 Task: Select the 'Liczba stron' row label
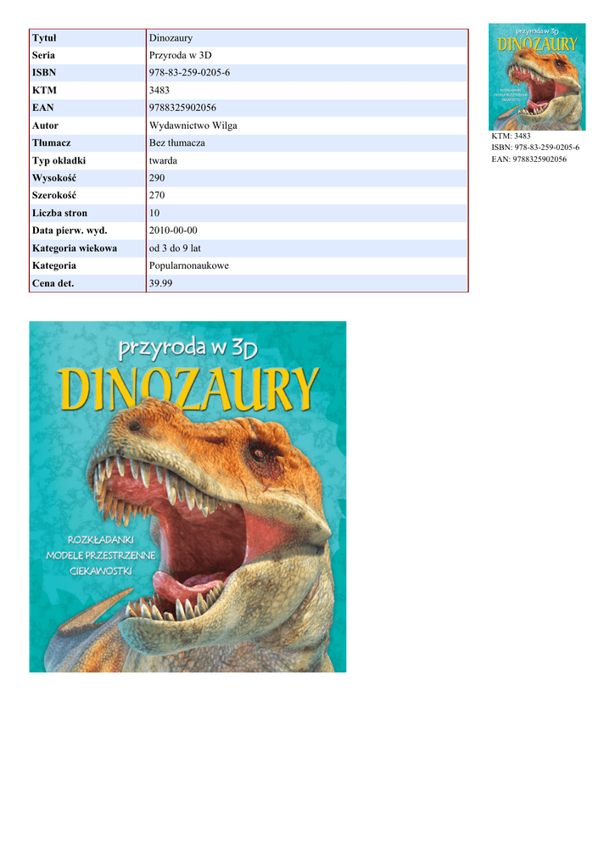tap(59, 213)
